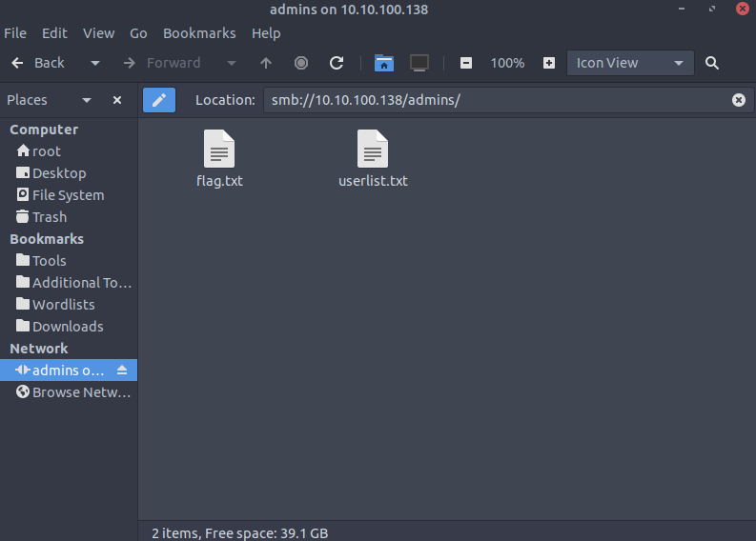
Task: Go up to the parent folder
Action: pyautogui.click(x=266, y=63)
